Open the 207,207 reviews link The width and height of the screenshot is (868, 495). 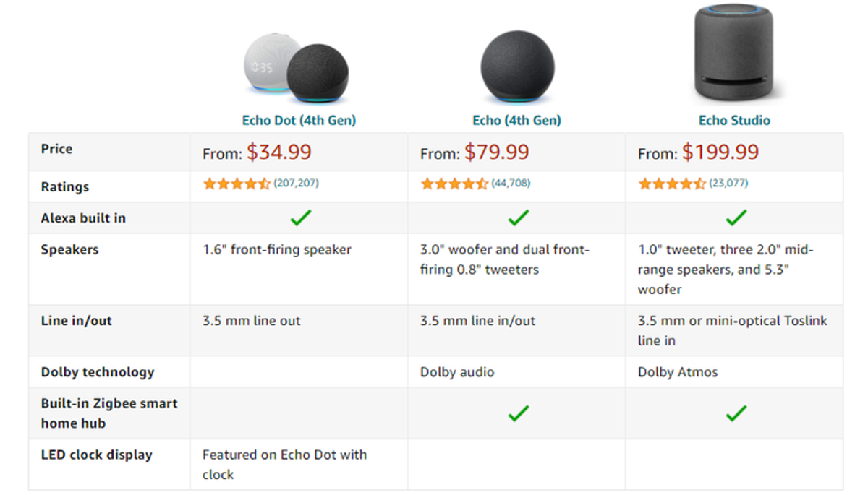(x=296, y=184)
